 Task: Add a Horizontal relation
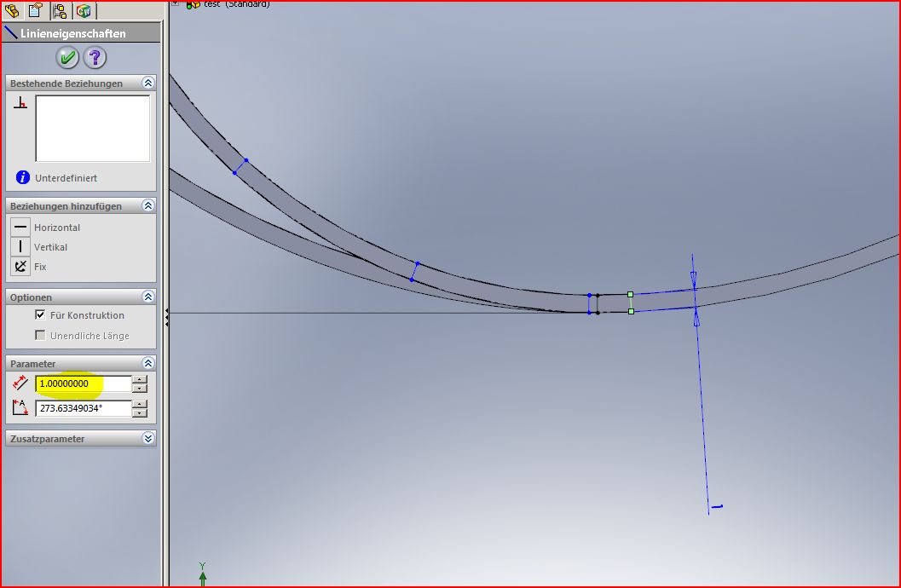click(x=20, y=228)
